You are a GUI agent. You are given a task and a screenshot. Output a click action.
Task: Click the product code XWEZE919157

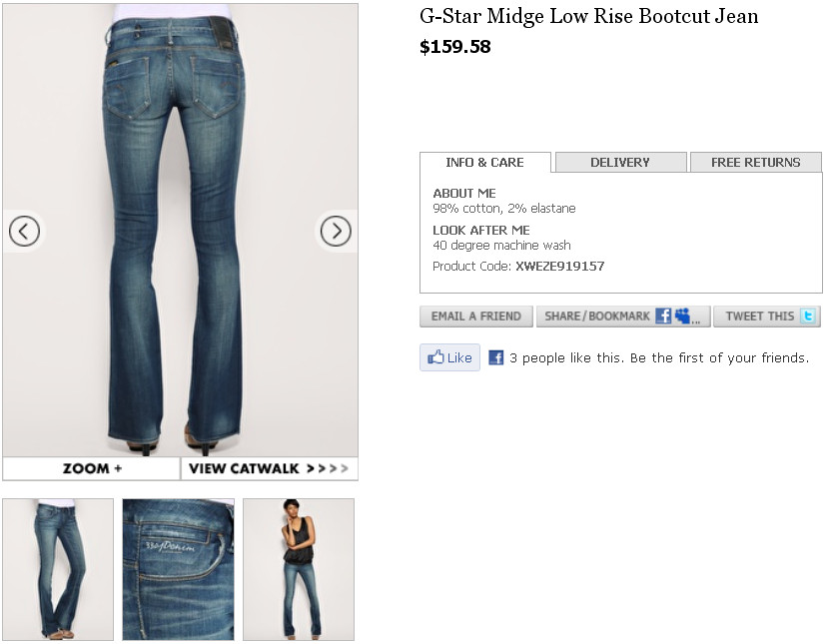(559, 266)
